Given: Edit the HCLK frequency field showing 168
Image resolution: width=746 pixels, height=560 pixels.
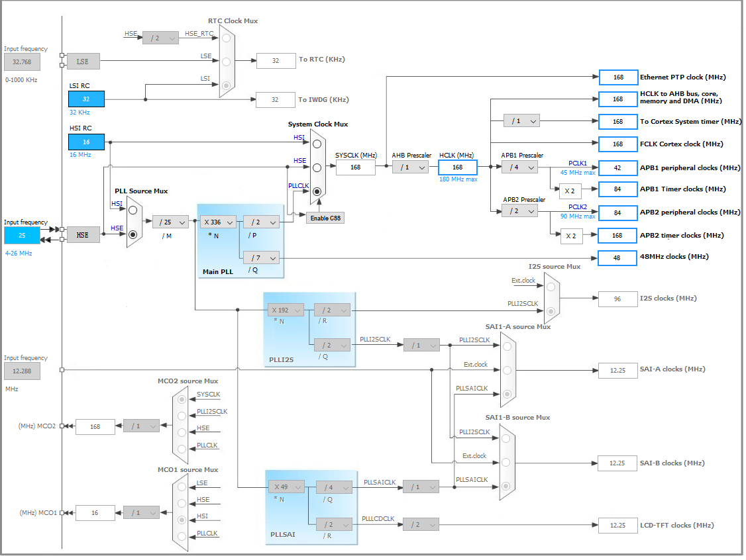Looking at the screenshot, I should [x=457, y=167].
